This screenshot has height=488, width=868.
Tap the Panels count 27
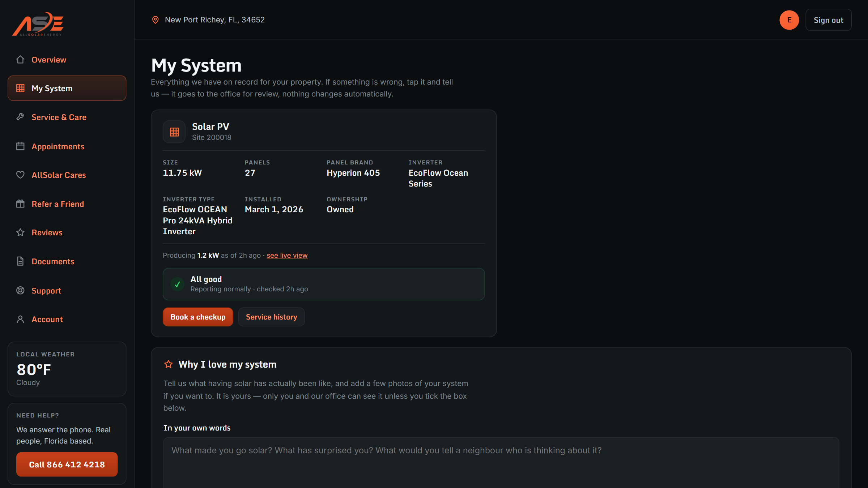[250, 173]
